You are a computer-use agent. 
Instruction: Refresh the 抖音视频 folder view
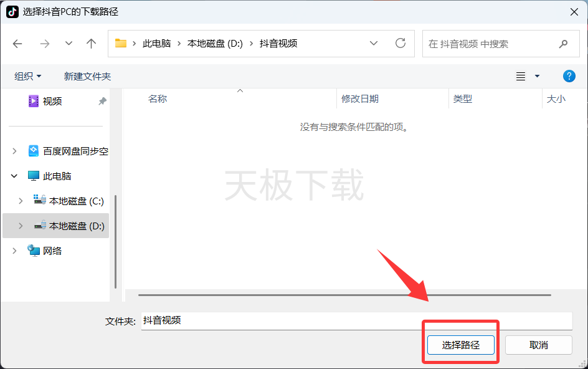coord(401,43)
